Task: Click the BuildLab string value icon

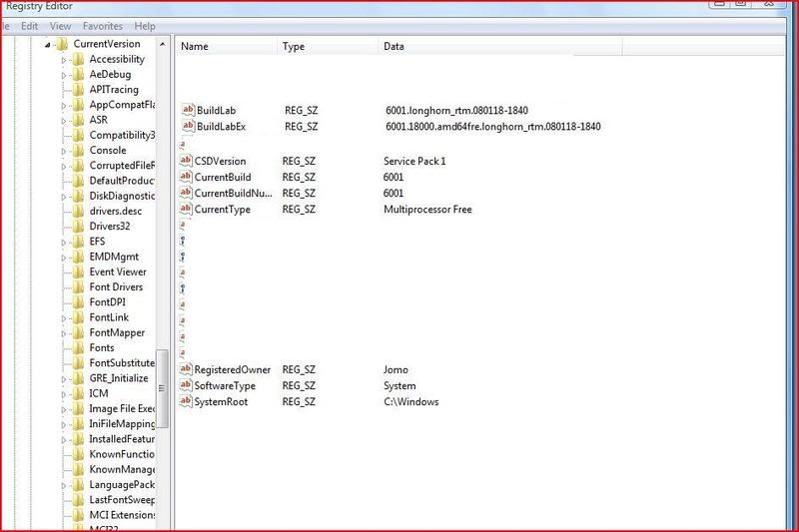Action: point(188,110)
